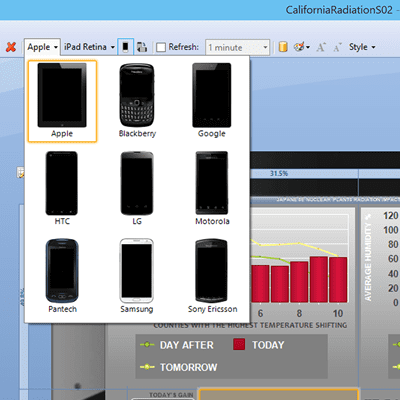Click the 120 value on humidity axis
This screenshot has width=400, height=400.
pyautogui.click(x=391, y=216)
